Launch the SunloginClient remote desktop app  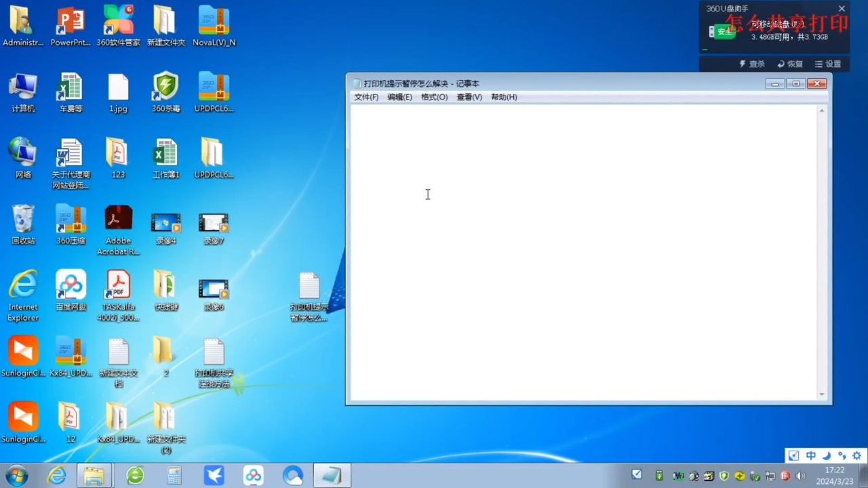[23, 351]
